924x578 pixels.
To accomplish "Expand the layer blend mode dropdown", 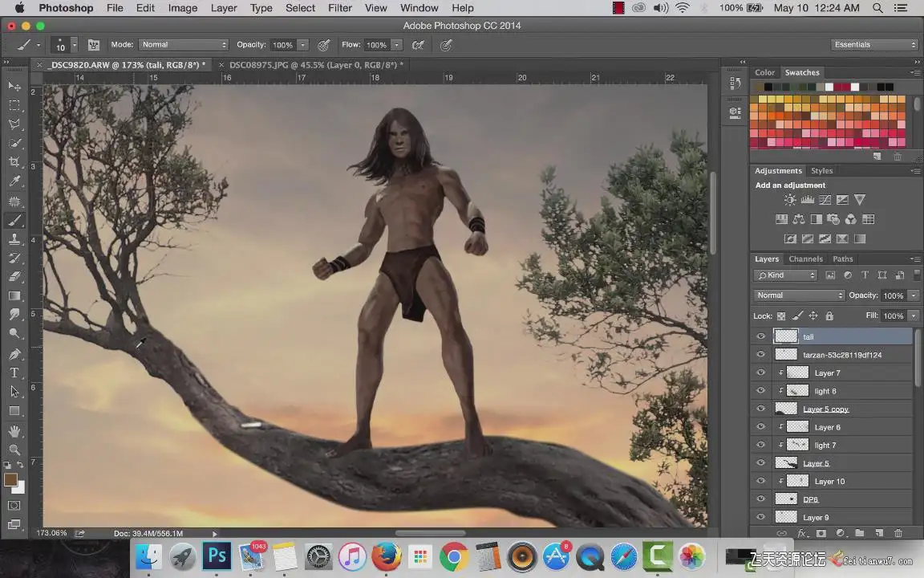I will tap(799, 295).
